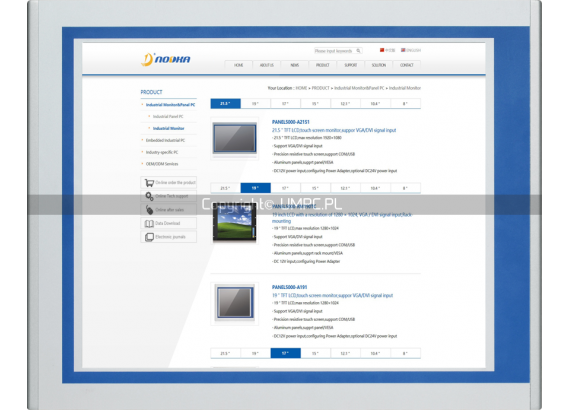This screenshot has width=570, height=410.
Task: Select Embedded Industrial PC in sidebar
Action: tap(165, 140)
